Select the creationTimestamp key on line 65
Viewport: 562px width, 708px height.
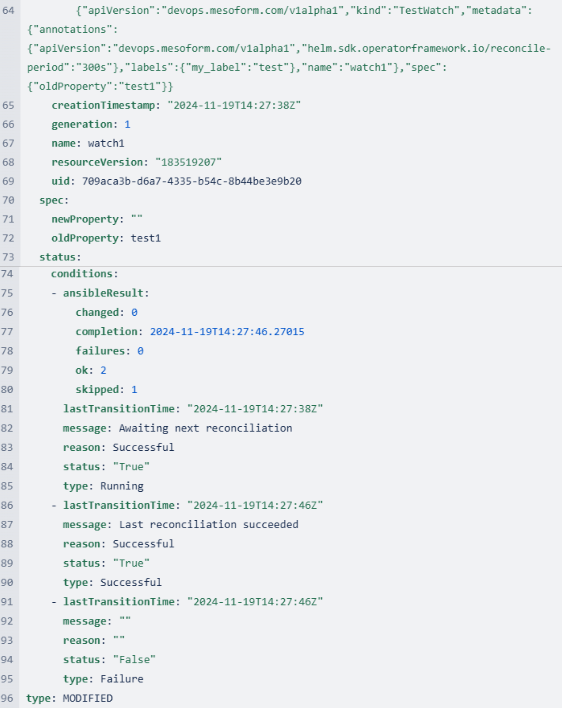[x=104, y=105]
